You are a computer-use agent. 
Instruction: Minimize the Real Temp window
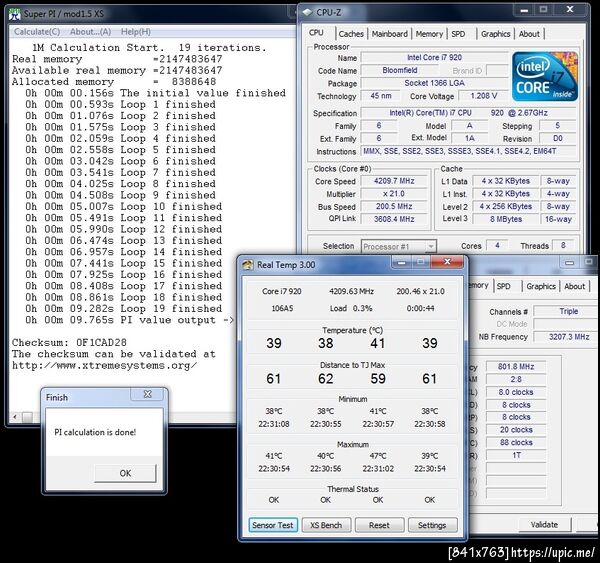(402, 262)
